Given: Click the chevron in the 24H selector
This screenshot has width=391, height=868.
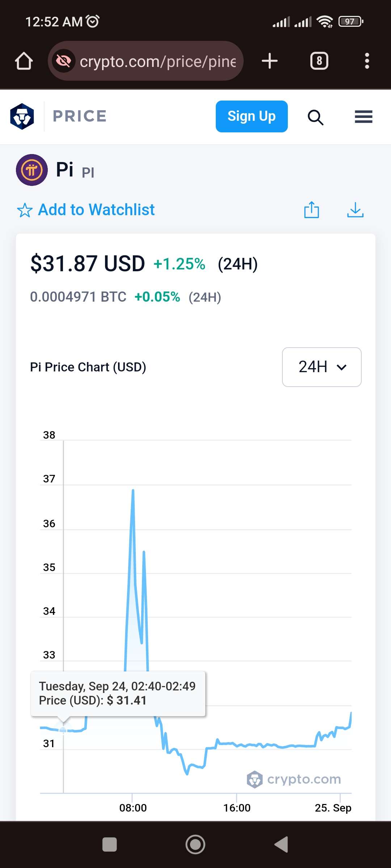Looking at the screenshot, I should [341, 367].
